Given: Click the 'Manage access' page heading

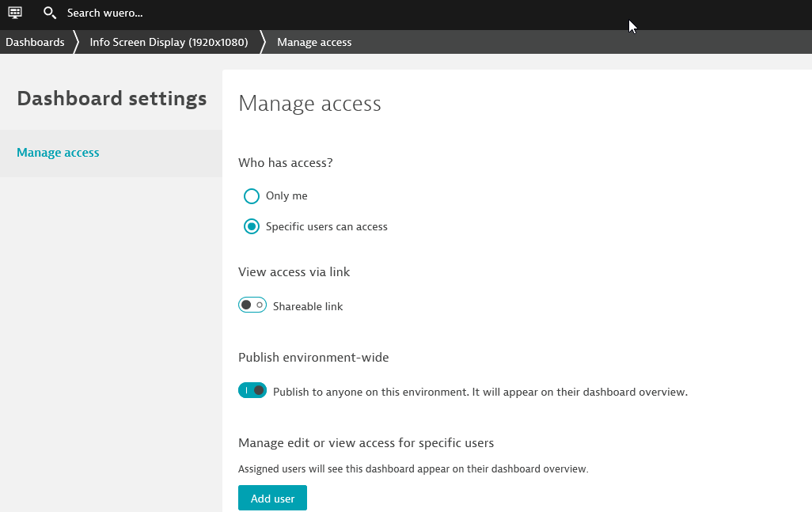Looking at the screenshot, I should (x=309, y=104).
